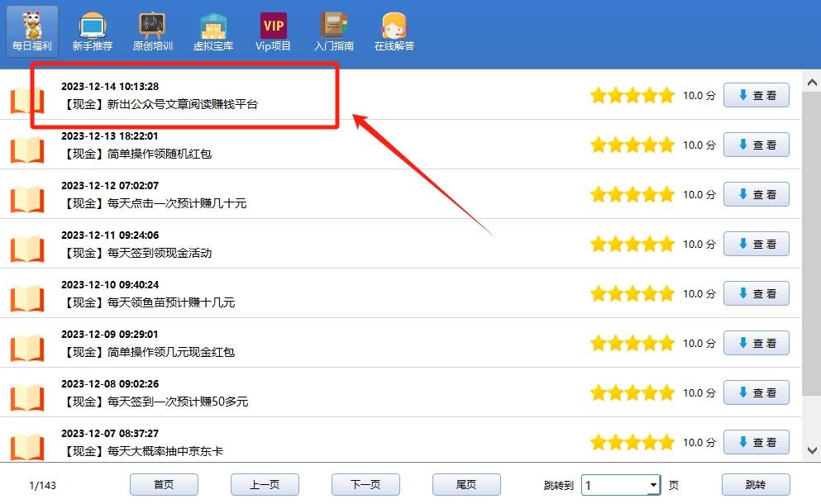This screenshot has height=504, width=821.
Task: Click 查看 for 简单操作领随机红包
Action: click(756, 145)
